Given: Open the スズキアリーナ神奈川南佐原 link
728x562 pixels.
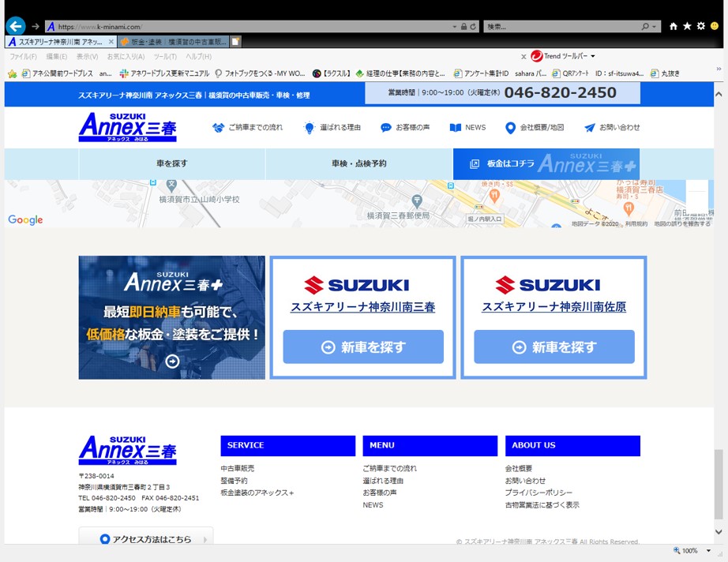Looking at the screenshot, I should coord(554,307).
